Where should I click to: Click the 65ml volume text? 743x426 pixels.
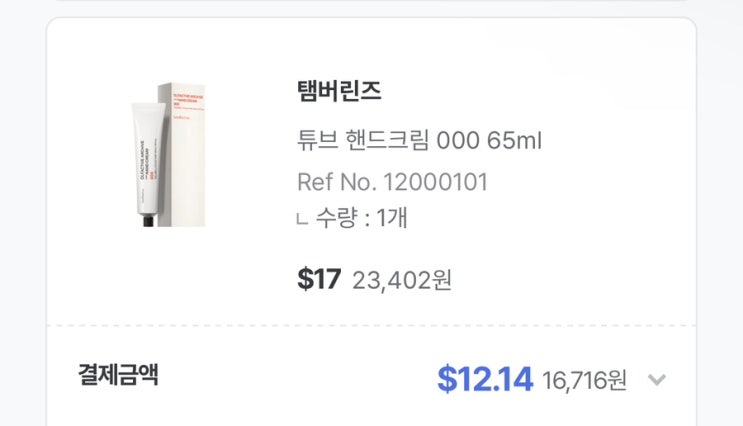click(x=514, y=140)
